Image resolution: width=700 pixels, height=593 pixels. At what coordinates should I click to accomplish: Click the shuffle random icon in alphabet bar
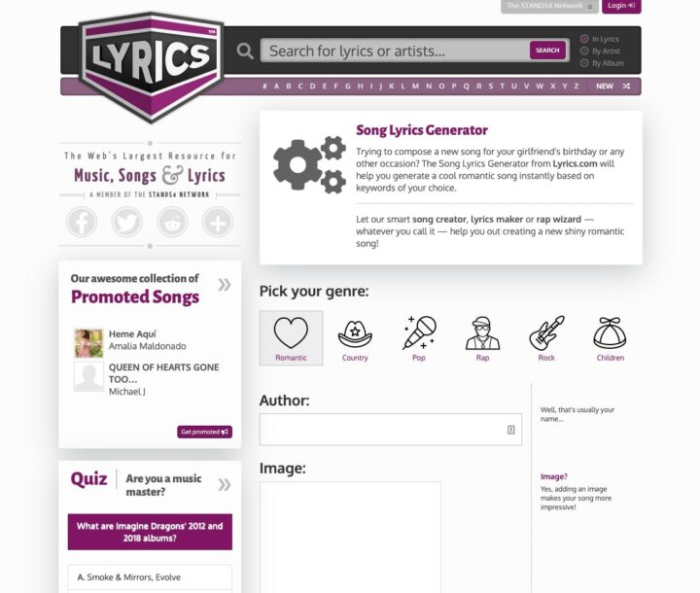(x=626, y=87)
